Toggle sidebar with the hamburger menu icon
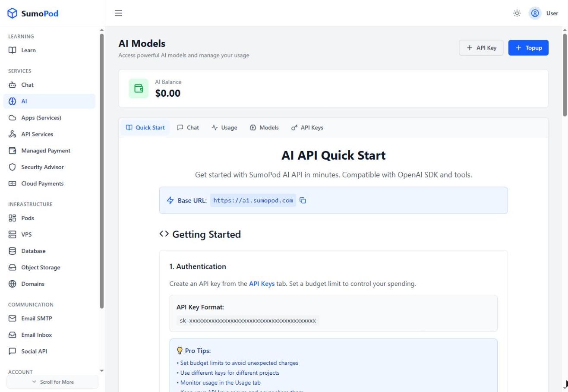Screen dimensions: 568x392 click(118, 13)
